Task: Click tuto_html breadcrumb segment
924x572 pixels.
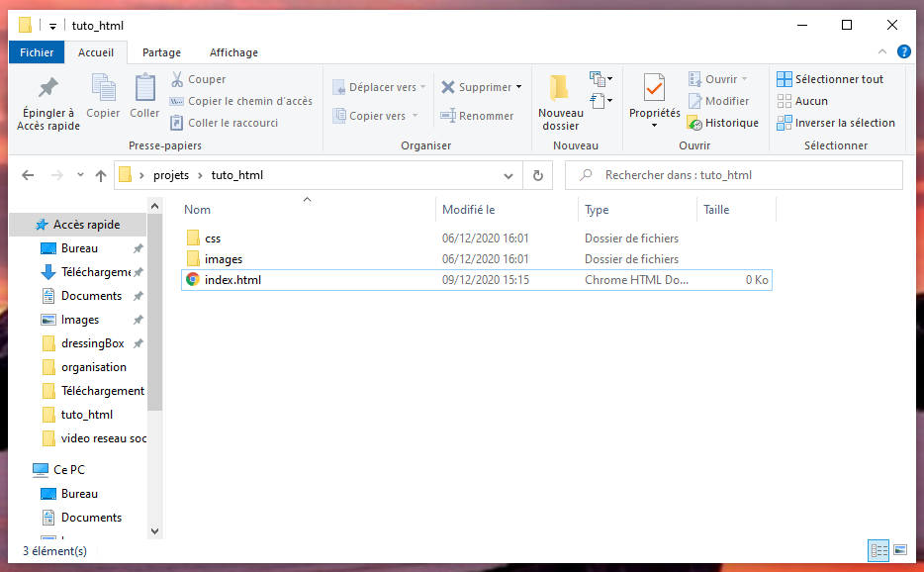Action: coord(236,175)
